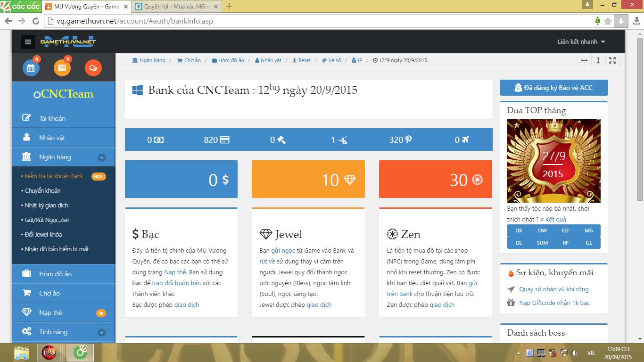
Task: Open the orange card icon with badge 9
Action: coord(62,68)
